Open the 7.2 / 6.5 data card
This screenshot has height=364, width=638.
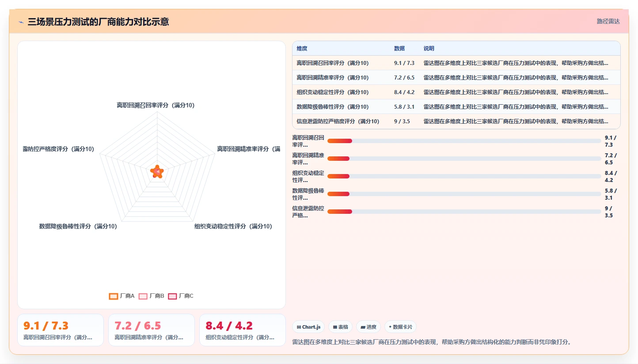(152, 330)
